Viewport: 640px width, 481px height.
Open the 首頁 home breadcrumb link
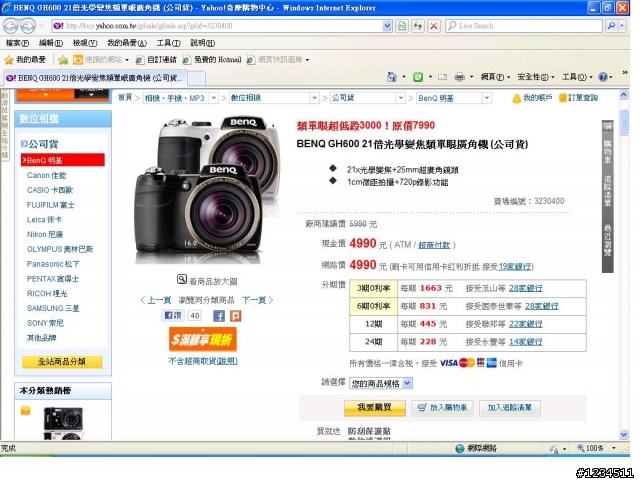pos(125,98)
